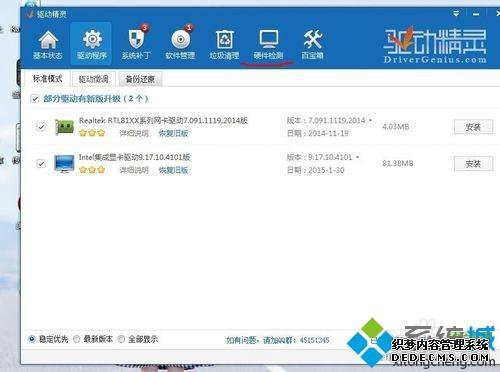This screenshot has width=500, height=372.
Task: Open 百宝箱 tools icon
Action: (x=312, y=44)
